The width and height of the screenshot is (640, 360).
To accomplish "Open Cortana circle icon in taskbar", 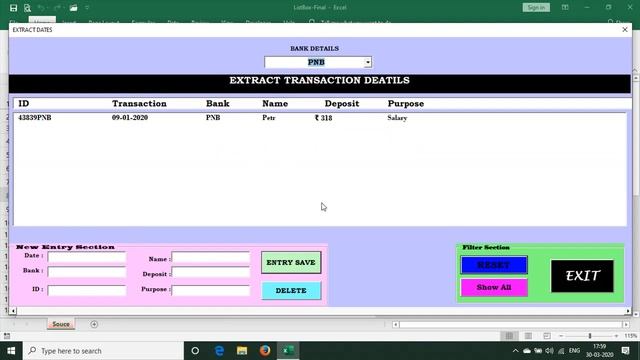I will (x=195, y=351).
